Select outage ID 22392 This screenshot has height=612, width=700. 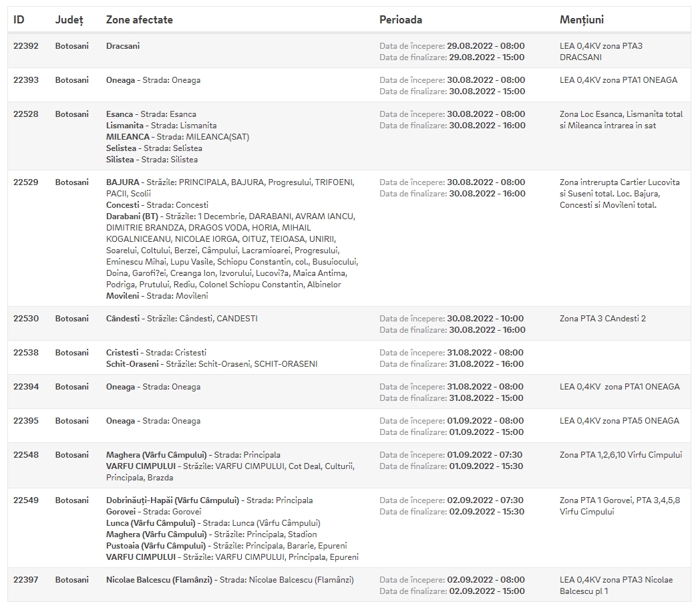pyautogui.click(x=26, y=46)
